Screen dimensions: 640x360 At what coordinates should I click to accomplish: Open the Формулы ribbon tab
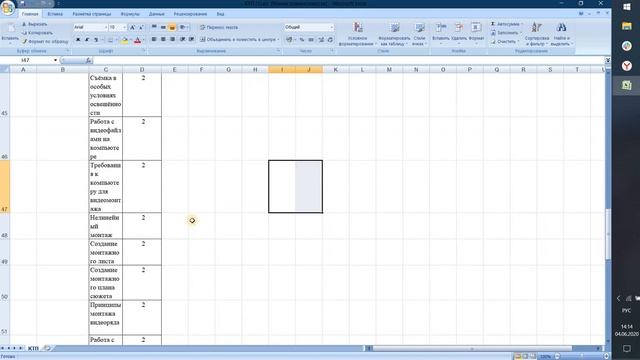(x=130, y=14)
